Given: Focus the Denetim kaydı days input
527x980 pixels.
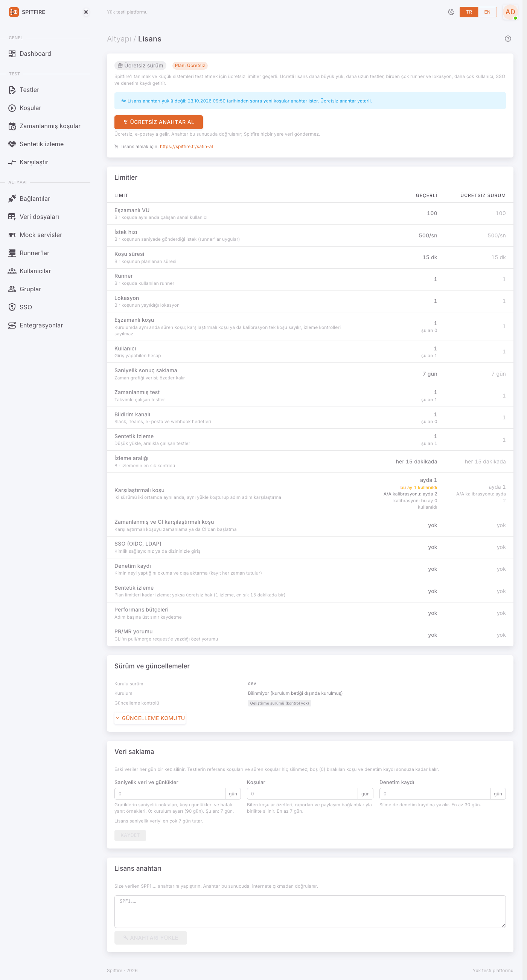Looking at the screenshot, I should pos(435,793).
